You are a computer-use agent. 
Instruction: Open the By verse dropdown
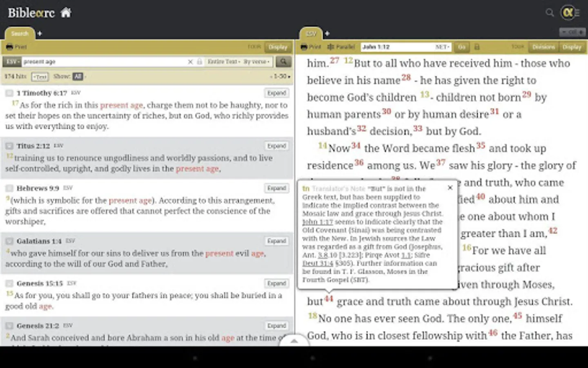(x=256, y=62)
